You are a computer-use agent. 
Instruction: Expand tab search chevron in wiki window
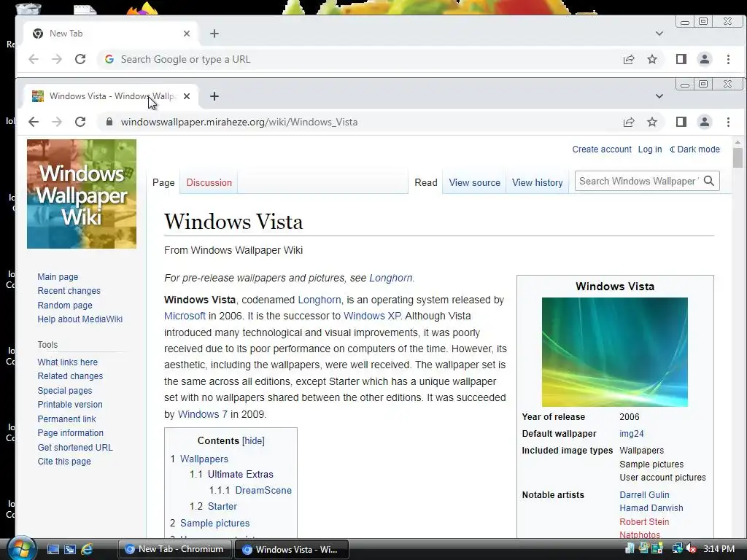pos(659,96)
